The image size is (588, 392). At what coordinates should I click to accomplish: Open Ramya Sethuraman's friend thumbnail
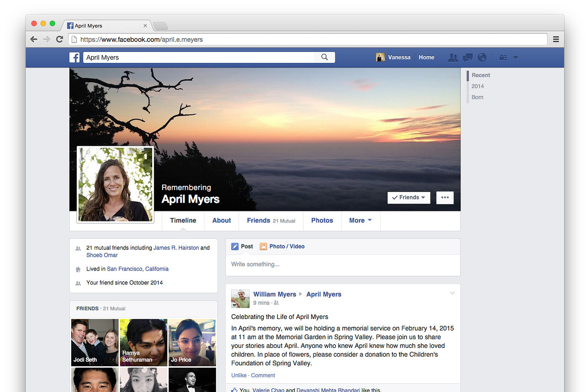click(143, 342)
